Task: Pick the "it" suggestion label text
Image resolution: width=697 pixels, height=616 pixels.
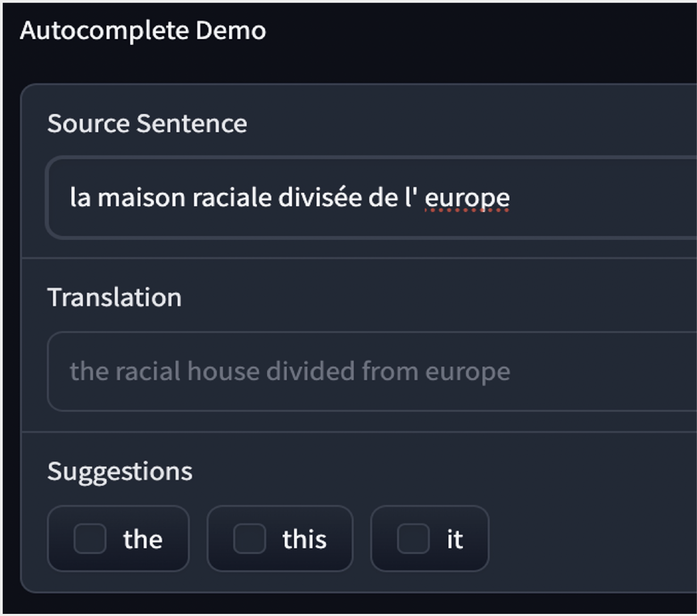Action: [x=455, y=539]
